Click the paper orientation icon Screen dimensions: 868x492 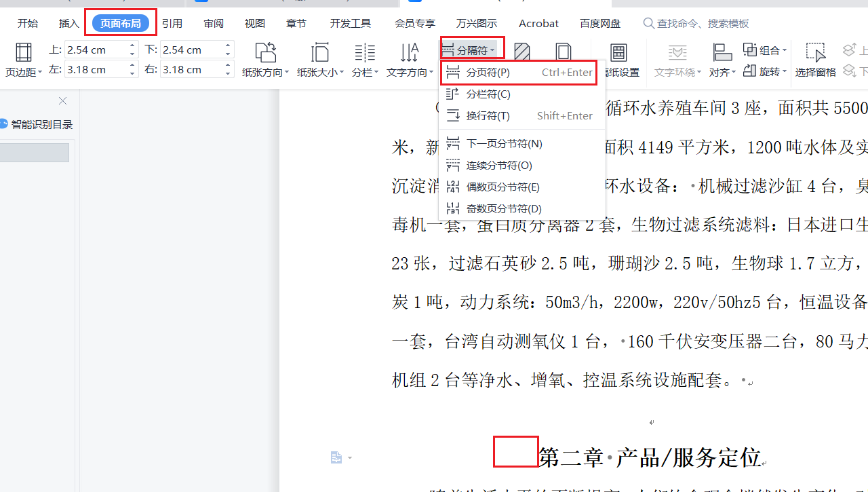[x=265, y=53]
